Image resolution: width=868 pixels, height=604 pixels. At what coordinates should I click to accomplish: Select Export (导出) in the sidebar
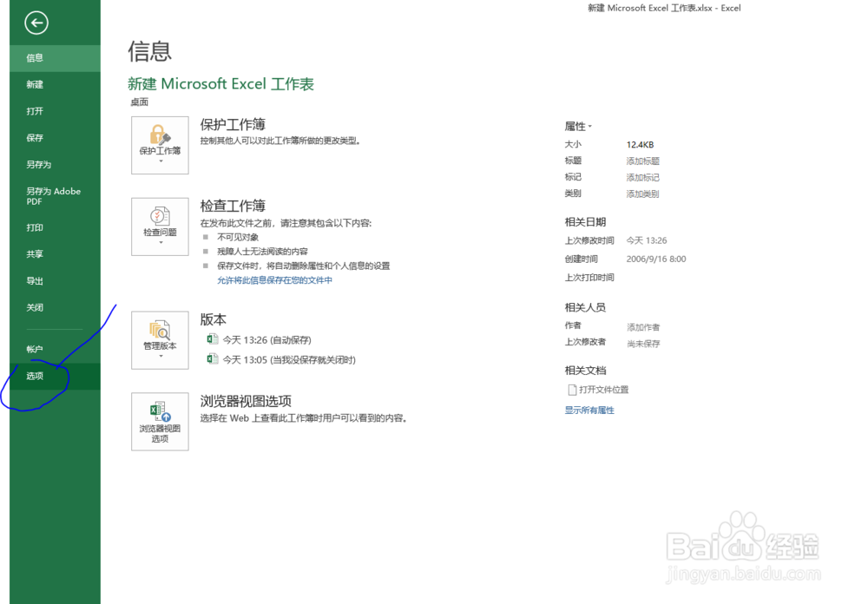(55, 280)
